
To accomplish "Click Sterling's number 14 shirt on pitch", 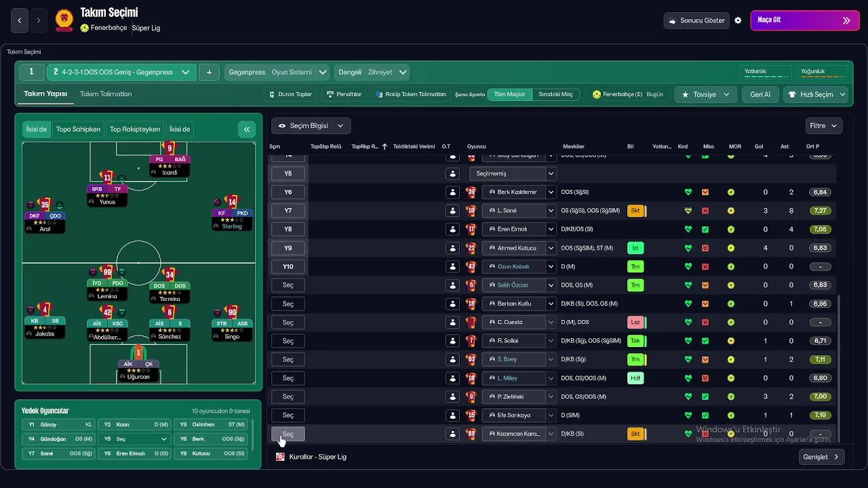I will click(232, 202).
